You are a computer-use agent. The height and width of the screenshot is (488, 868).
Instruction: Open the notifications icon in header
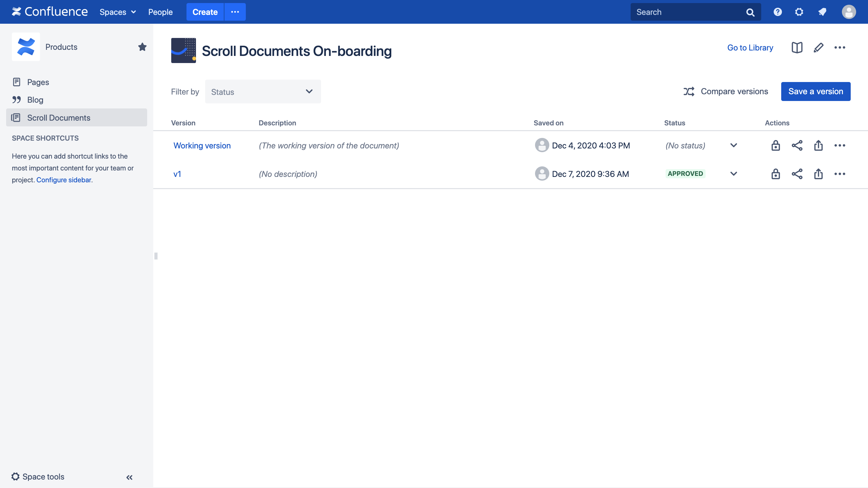tap(822, 12)
